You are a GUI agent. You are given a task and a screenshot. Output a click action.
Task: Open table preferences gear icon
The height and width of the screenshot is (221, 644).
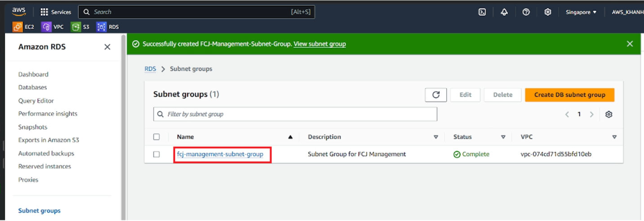(x=609, y=114)
